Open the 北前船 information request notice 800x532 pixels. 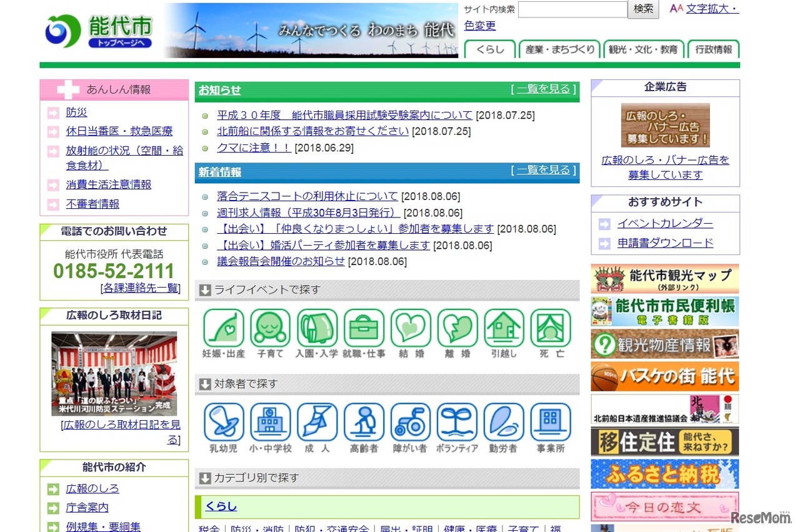tap(313, 131)
